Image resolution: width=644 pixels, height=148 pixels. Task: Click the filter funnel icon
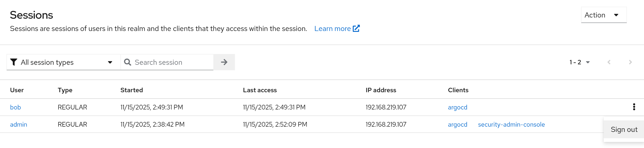[x=14, y=62]
